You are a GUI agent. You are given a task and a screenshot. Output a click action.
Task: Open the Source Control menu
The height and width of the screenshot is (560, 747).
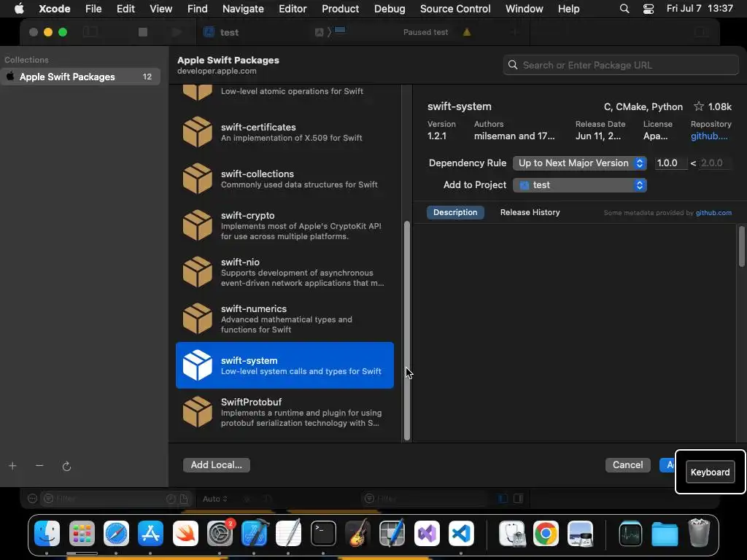[455, 9]
